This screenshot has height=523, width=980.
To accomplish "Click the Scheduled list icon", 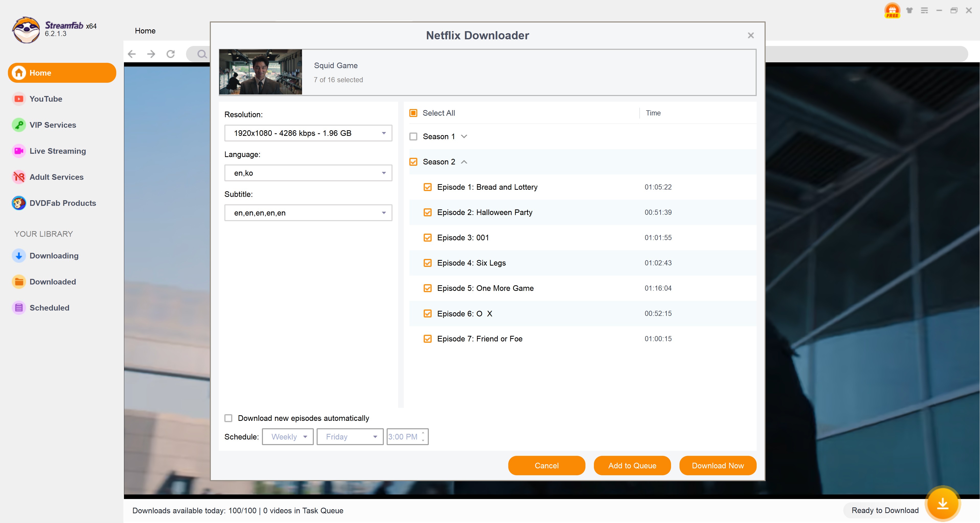I will [19, 308].
